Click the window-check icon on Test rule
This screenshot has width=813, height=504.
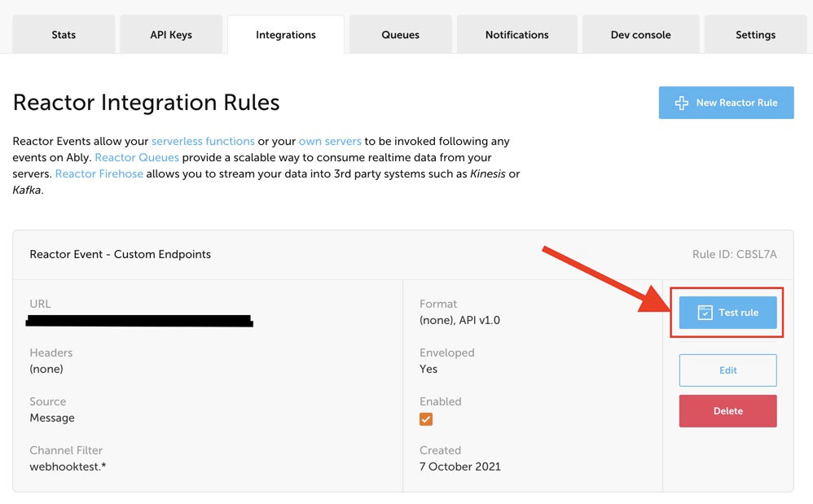click(705, 313)
